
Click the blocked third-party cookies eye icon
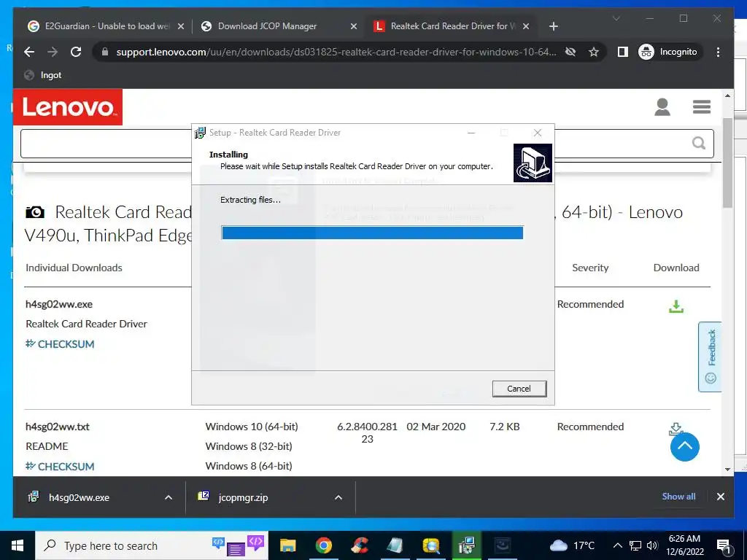(570, 52)
